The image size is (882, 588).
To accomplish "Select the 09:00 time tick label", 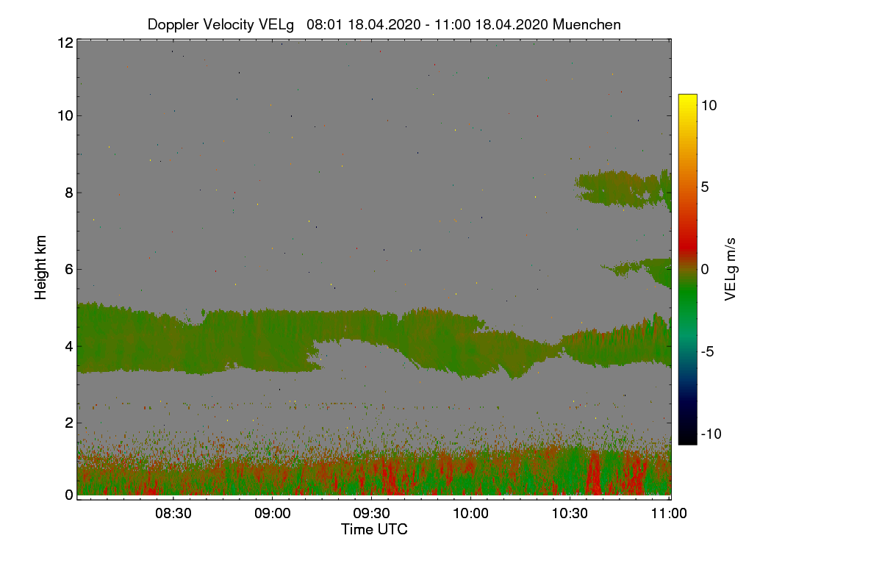I will coord(273,514).
